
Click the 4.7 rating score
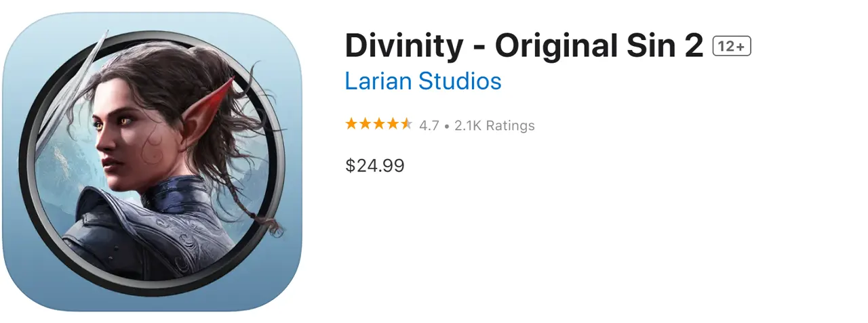(x=429, y=125)
